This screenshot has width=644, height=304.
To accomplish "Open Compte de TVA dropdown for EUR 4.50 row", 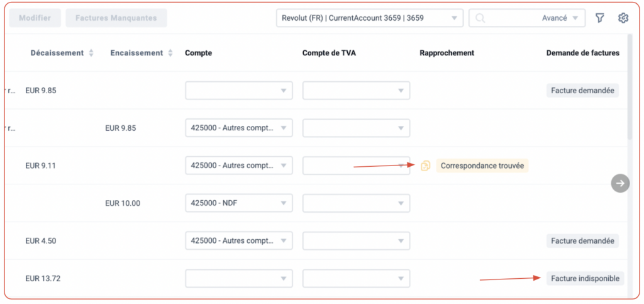I will (x=356, y=240).
